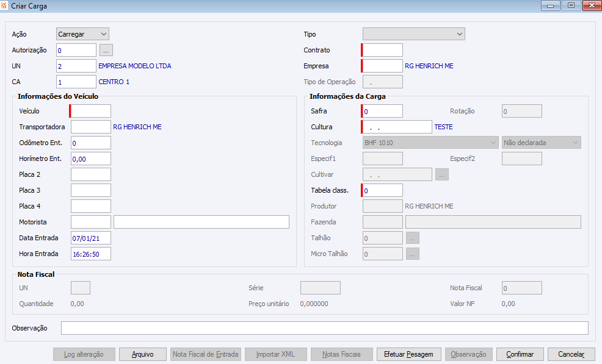Click the Fazenda code field
The height and width of the screenshot is (364, 602).
[383, 222]
